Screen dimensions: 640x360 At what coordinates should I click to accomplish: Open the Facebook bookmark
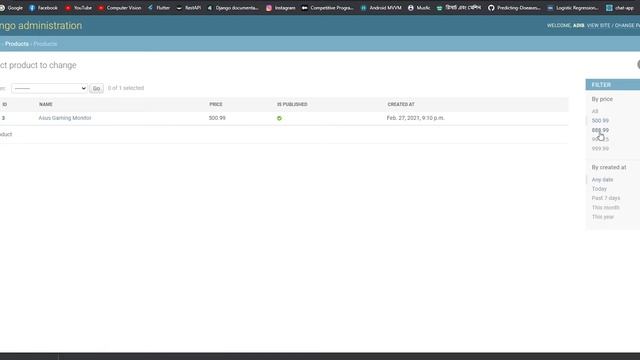(43, 8)
